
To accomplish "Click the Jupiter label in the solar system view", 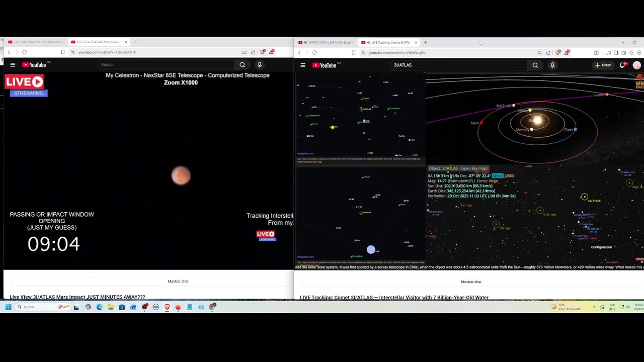I will [x=599, y=95].
